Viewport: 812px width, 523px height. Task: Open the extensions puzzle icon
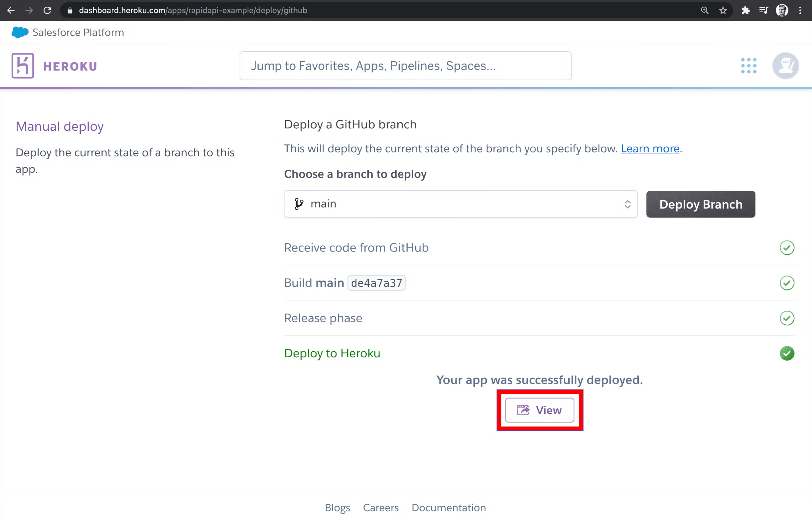pyautogui.click(x=745, y=10)
